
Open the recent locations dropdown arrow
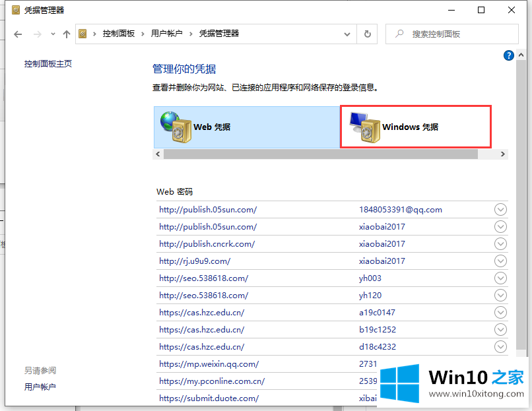point(51,34)
